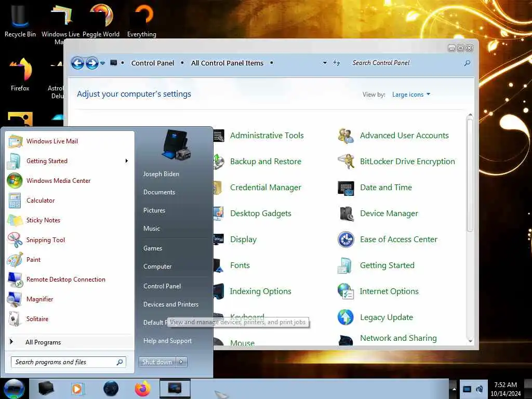Click the Legacy Update icon
The width and height of the screenshot is (532, 399).
tap(345, 317)
